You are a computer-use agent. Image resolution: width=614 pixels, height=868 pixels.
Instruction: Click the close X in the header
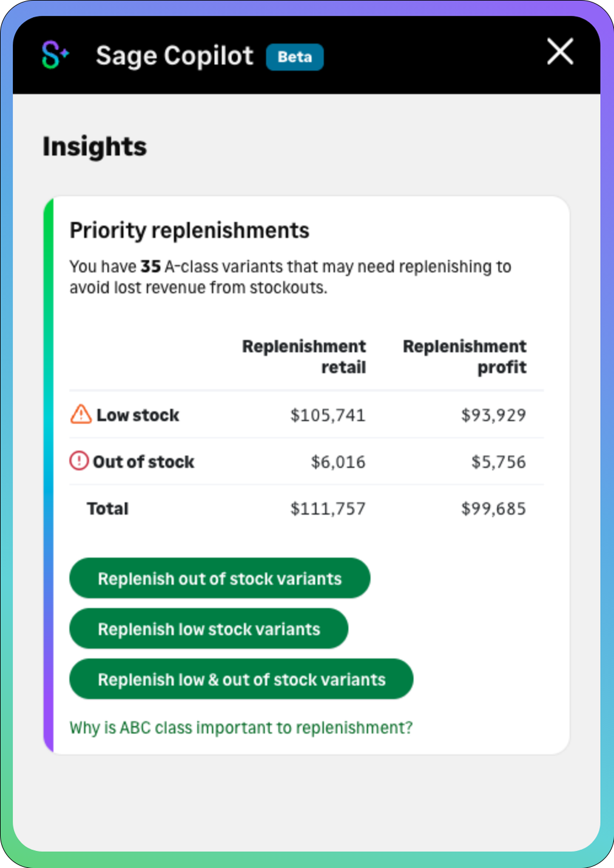click(559, 52)
